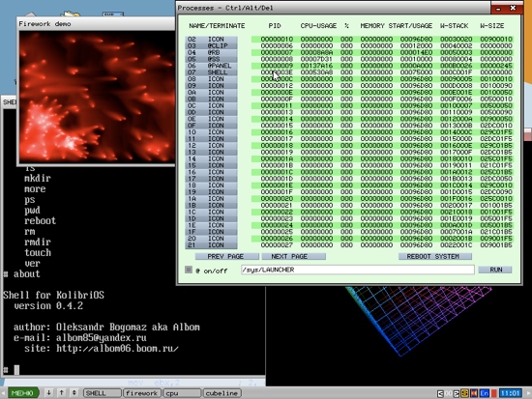Click the Processes - Ctrl/Alt/Del title bar

click(333, 8)
